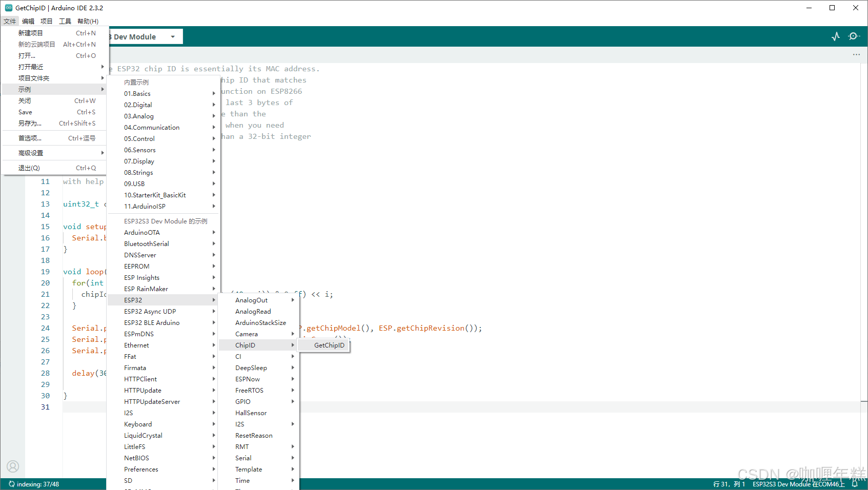
Task: Open ESP RainMaker examples submenu
Action: (x=163, y=289)
